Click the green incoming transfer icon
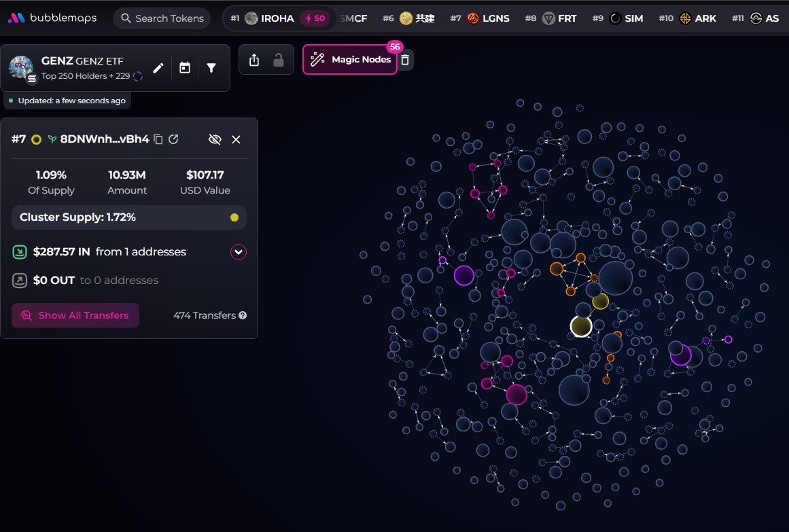Viewport: 789px width, 532px height. 20,251
